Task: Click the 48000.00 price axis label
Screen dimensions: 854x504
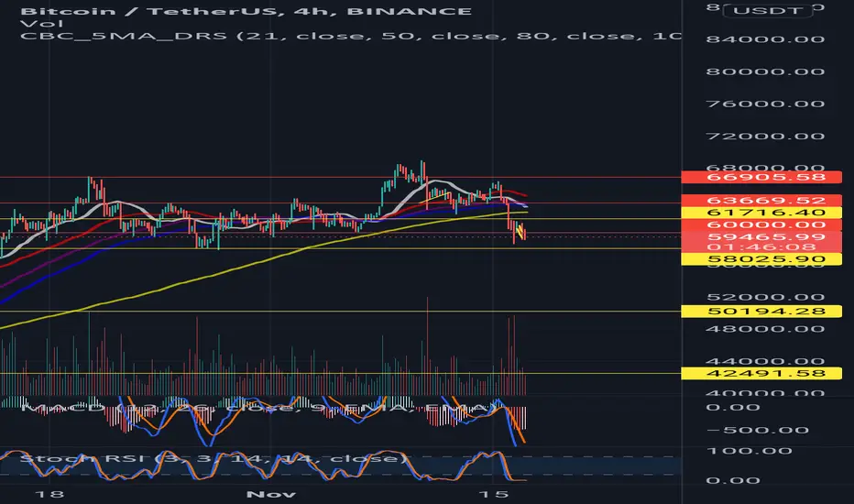Action: click(x=765, y=329)
